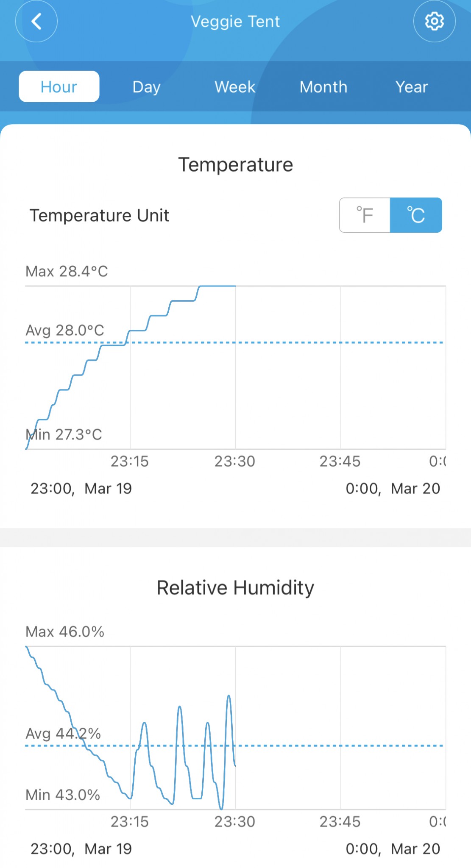Screen dimensions: 471x868
Task: Tap the 23:30 marker on the temperature axis
Action: coord(235,461)
